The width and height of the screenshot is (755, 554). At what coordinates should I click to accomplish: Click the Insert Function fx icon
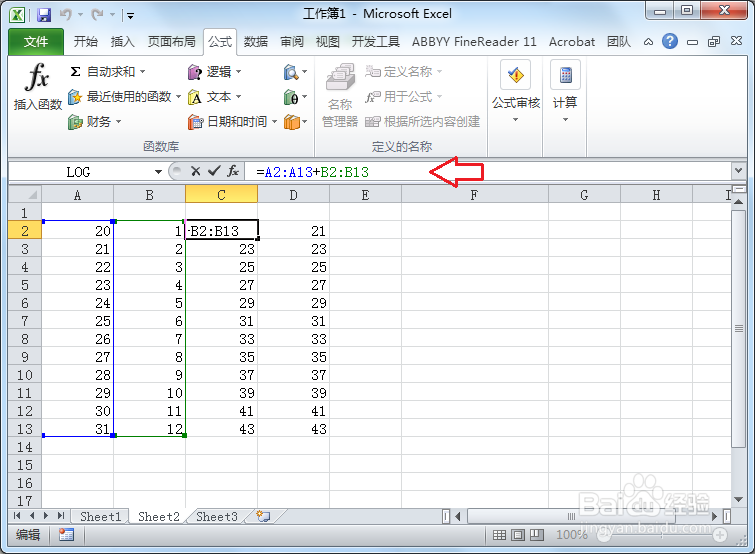click(37, 77)
